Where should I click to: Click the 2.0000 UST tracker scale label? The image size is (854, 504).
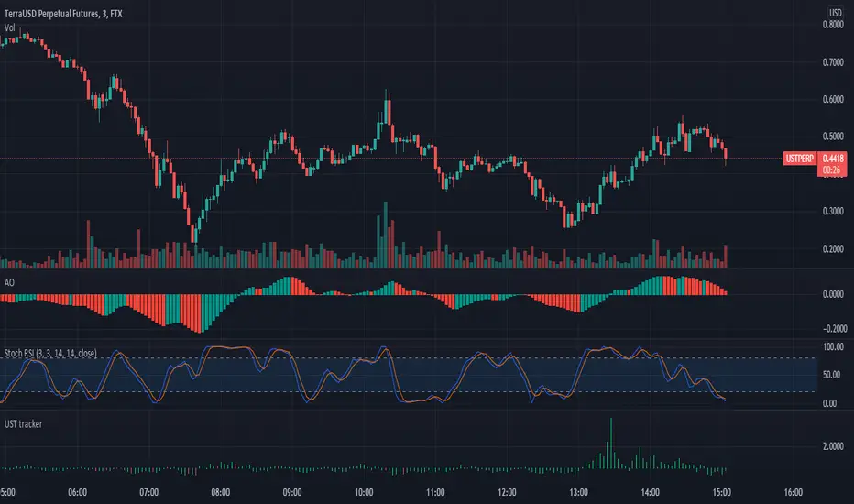[833, 446]
